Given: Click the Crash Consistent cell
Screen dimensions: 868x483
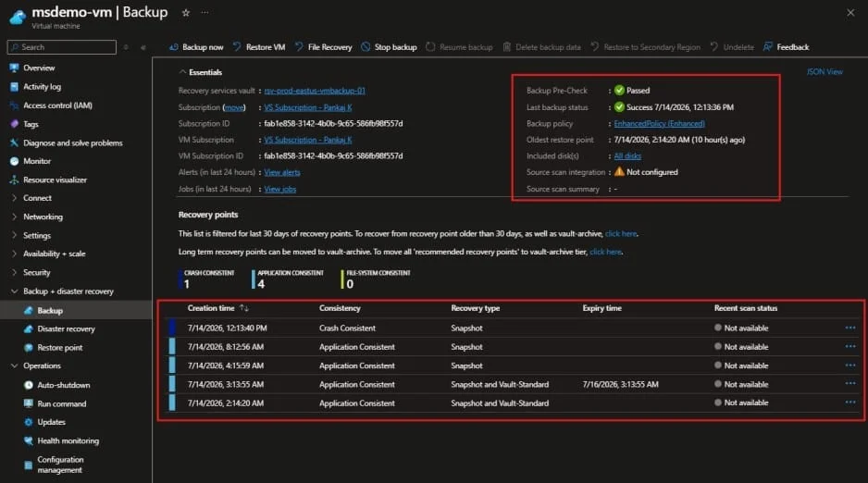Looking at the screenshot, I should [x=348, y=328].
